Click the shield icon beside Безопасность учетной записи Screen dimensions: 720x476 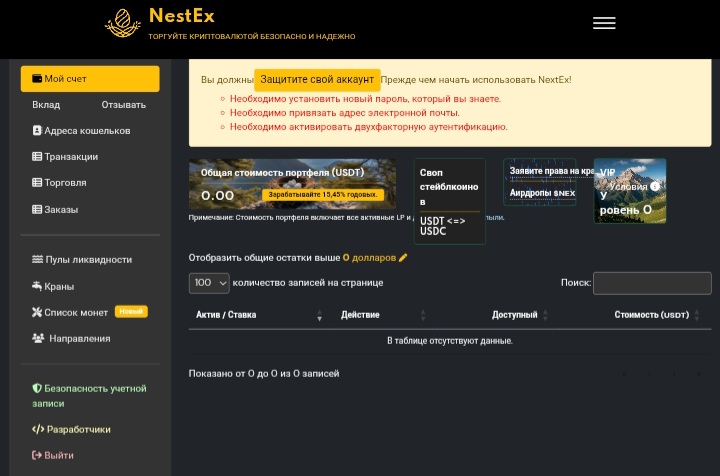point(37,388)
